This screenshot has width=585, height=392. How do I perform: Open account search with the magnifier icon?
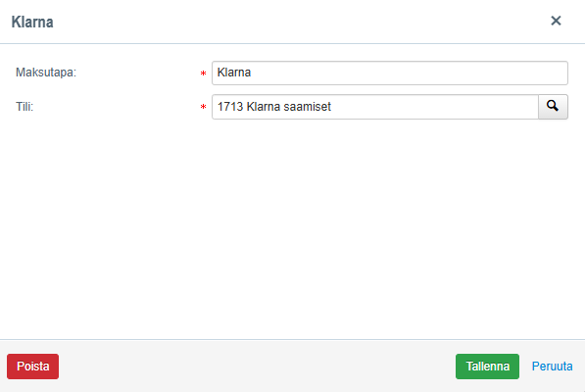click(553, 107)
